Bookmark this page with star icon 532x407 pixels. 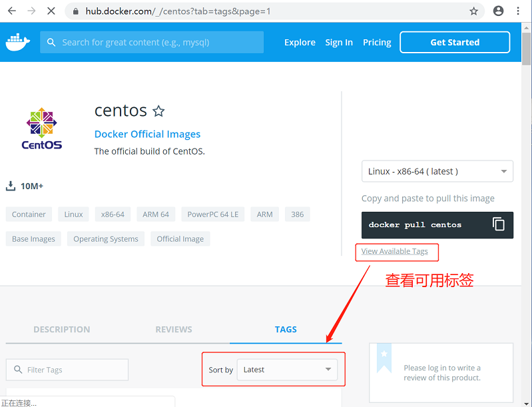(x=473, y=11)
